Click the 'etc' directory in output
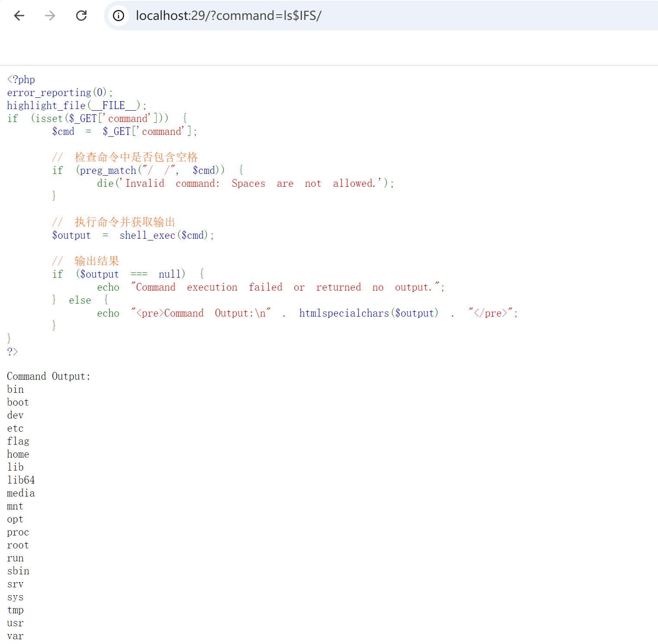Screen dimensions: 658x644 [15, 428]
